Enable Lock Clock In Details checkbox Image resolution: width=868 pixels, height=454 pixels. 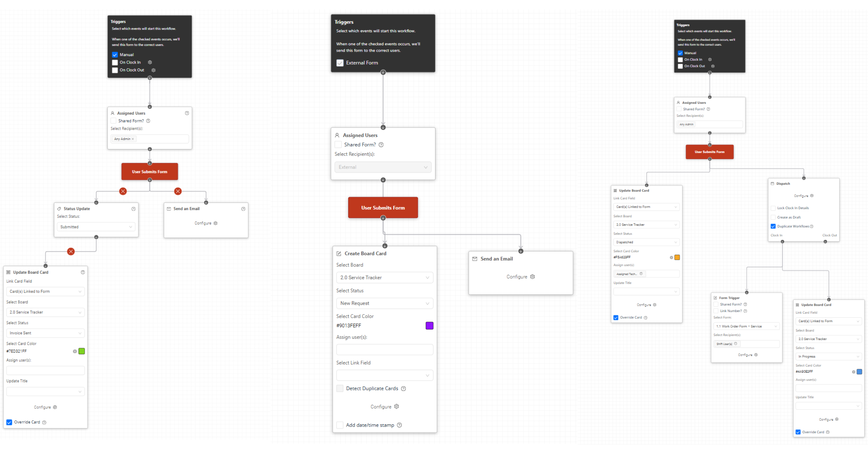click(x=773, y=208)
